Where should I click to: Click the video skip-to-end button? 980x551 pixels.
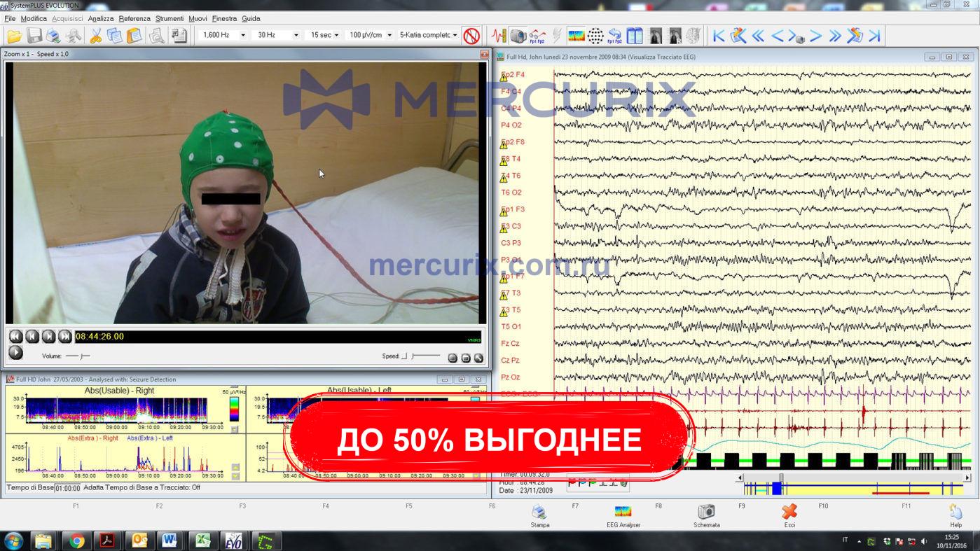64,337
